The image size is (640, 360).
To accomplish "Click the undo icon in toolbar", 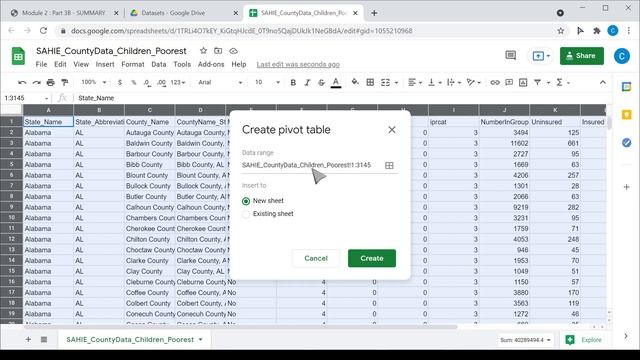I will (22, 82).
